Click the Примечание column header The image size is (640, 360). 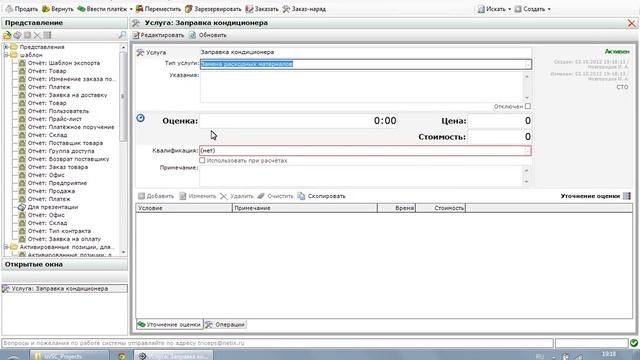click(305, 208)
